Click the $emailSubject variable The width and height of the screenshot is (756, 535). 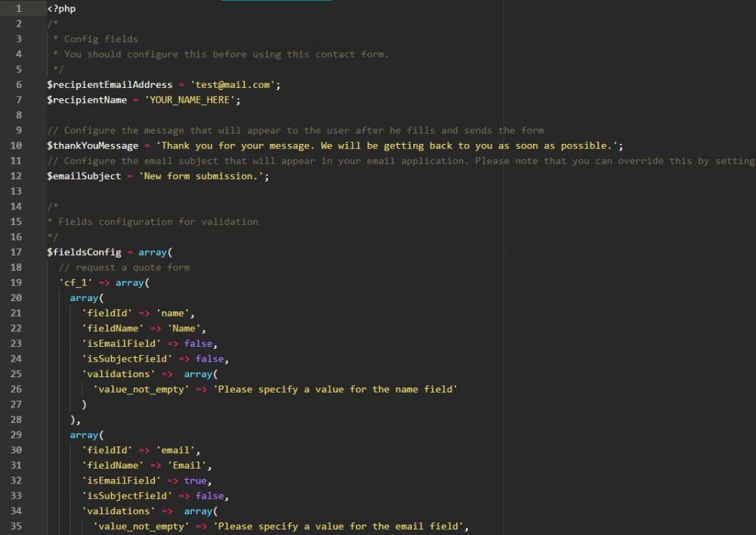83,176
